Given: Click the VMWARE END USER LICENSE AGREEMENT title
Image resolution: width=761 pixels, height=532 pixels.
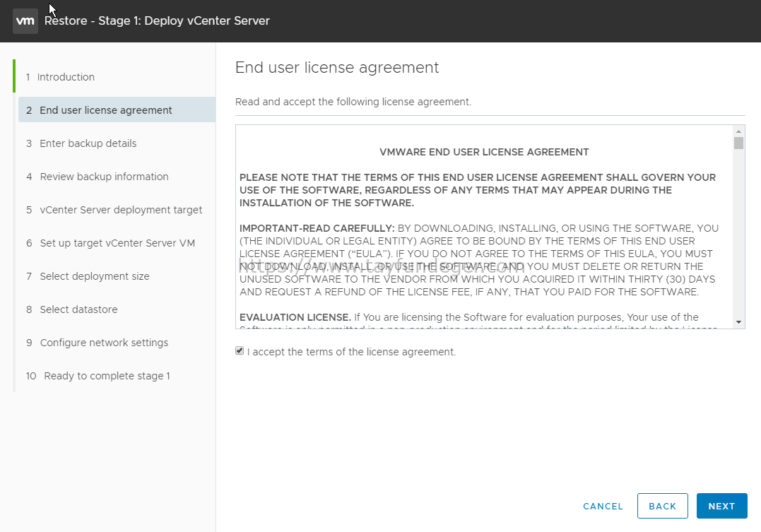Looking at the screenshot, I should (484, 152).
